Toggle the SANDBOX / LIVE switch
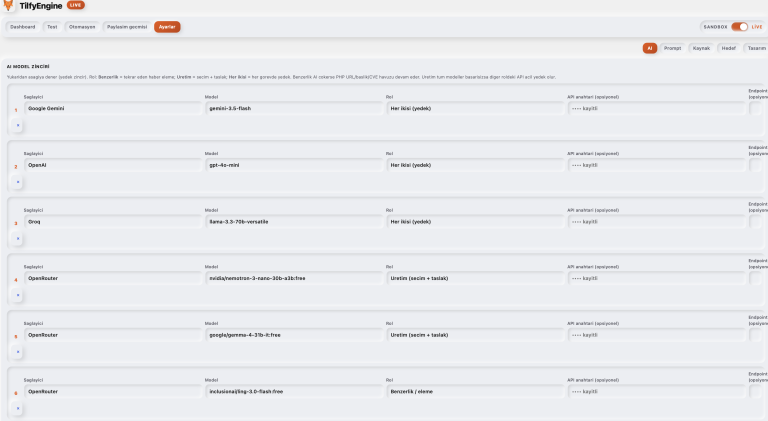This screenshot has width=768, height=421. (740, 27)
